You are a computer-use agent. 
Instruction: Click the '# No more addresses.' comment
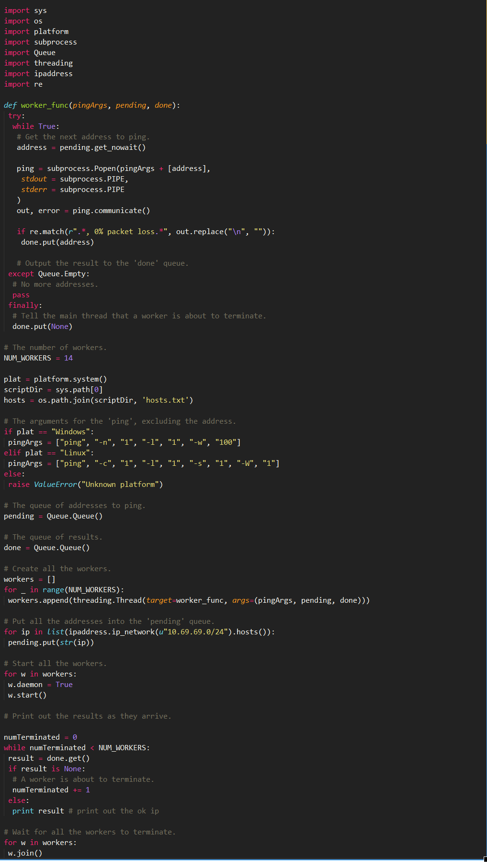55,284
